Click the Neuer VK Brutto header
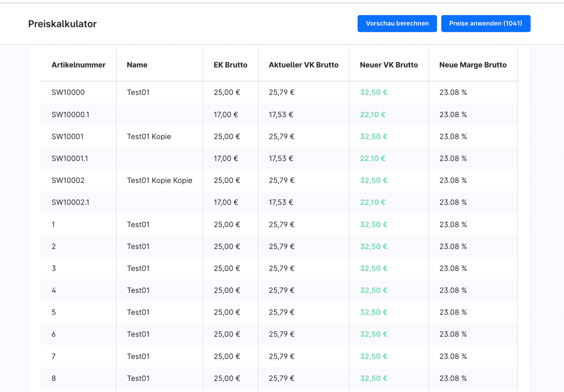Viewport: 564px width, 392px height. click(389, 65)
